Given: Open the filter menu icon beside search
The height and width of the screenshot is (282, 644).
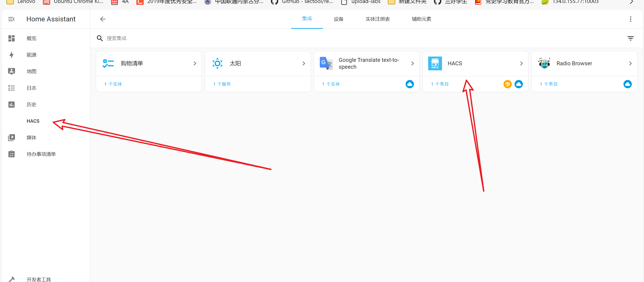Looking at the screenshot, I should [x=630, y=38].
